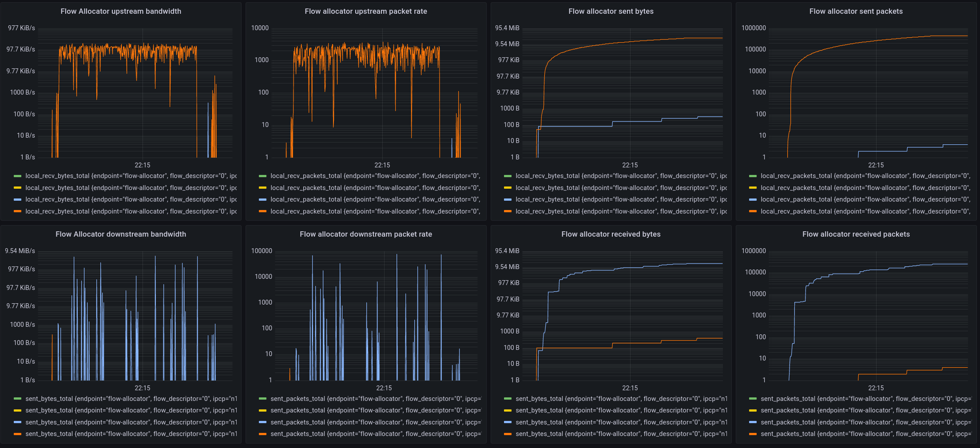Open Flow allocator upstream packet rate title menu
This screenshot has width=980, height=448.
tap(365, 12)
